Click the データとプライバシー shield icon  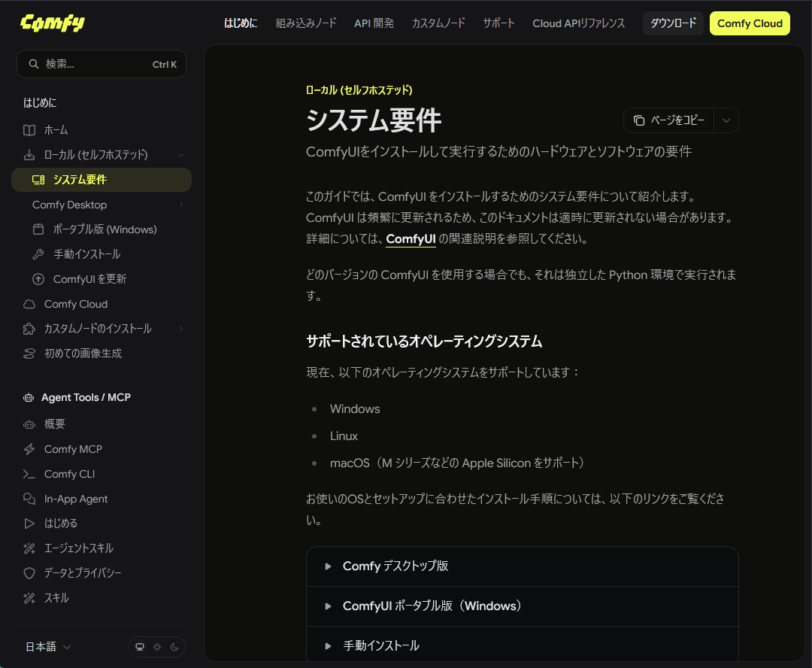coord(29,573)
